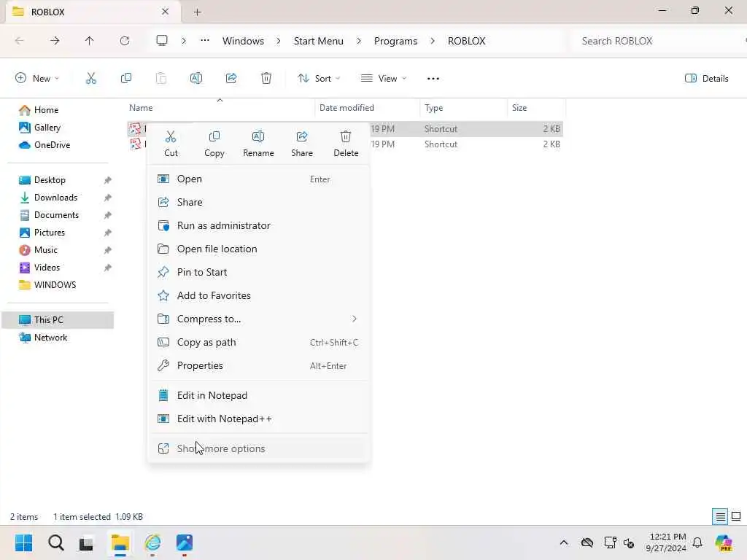Screen dimensions: 747x560
Task: Click Share icon in context menu top row
Action: point(302,144)
